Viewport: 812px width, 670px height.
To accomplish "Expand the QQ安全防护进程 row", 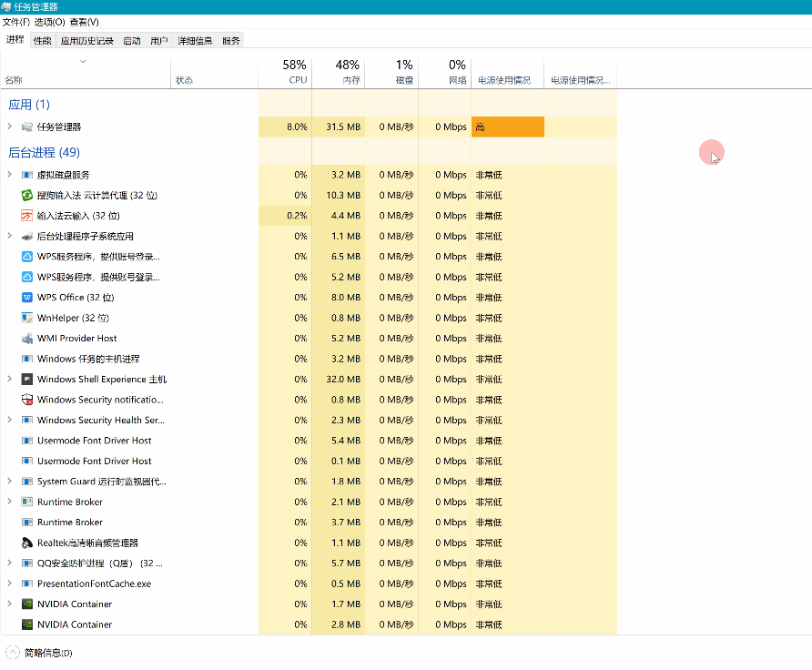I will point(9,563).
